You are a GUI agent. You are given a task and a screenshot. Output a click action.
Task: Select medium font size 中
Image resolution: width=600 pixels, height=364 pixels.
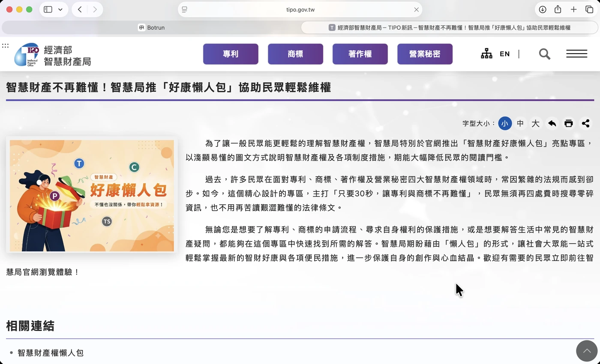tap(520, 123)
